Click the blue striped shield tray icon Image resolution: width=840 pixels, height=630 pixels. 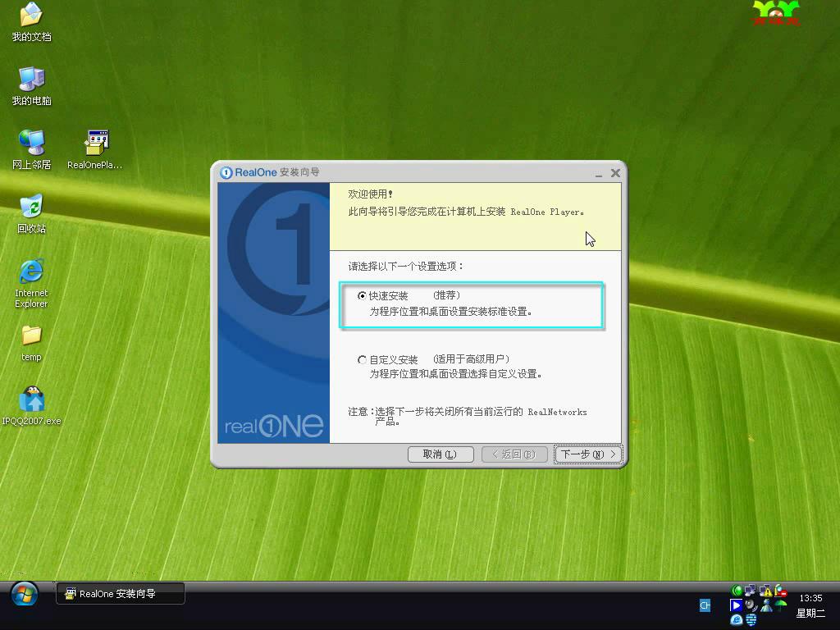[751, 620]
